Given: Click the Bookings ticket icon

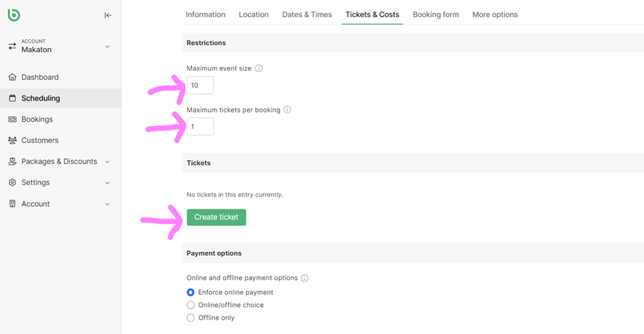Looking at the screenshot, I should (12, 120).
